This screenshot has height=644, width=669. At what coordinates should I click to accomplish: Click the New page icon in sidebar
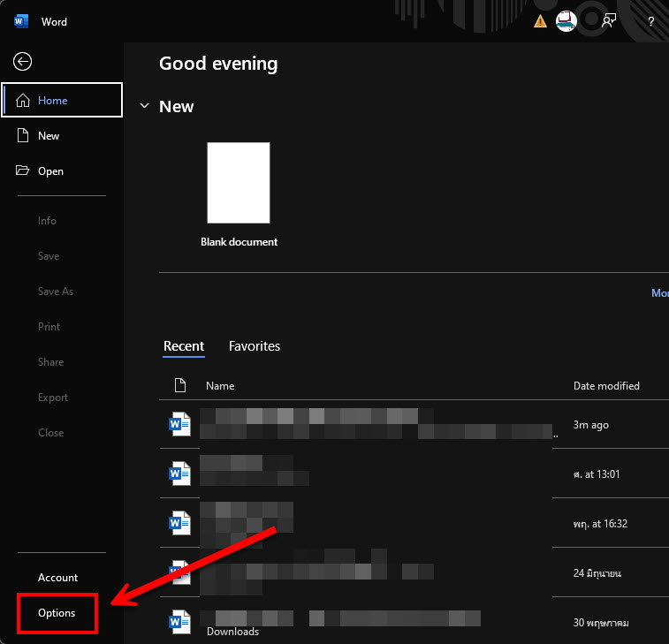tap(23, 135)
